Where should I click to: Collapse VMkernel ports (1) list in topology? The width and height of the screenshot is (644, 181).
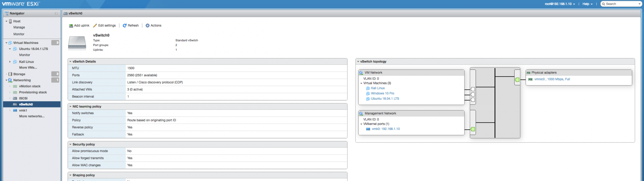point(361,124)
